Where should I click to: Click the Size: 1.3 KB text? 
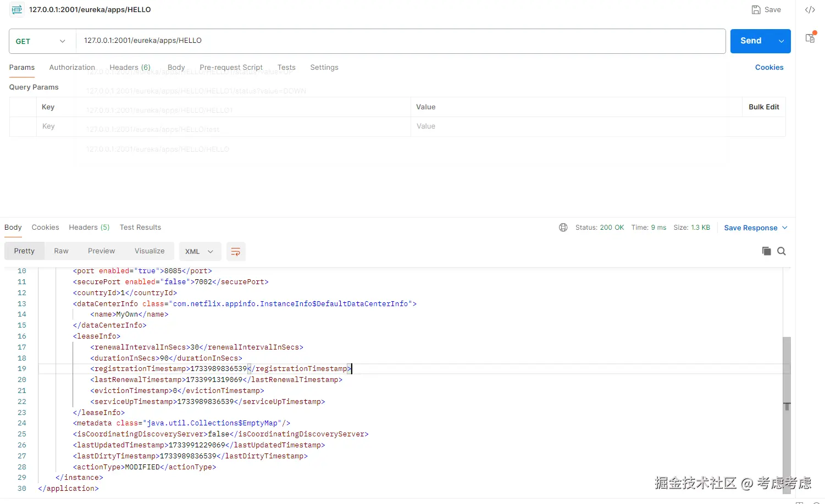point(691,228)
